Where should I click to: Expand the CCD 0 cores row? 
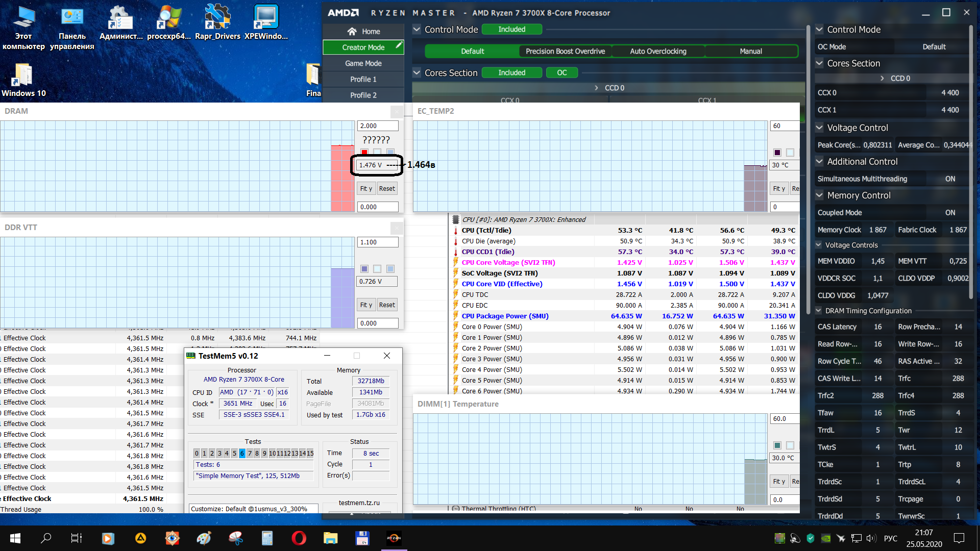pos(596,88)
